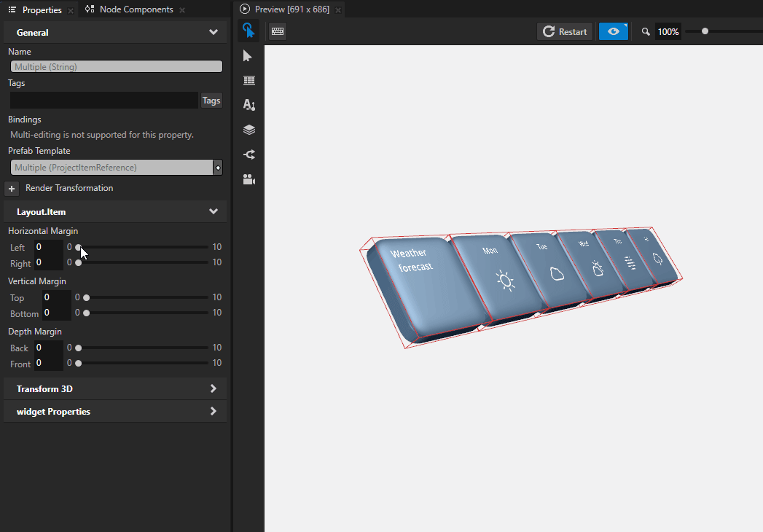Open the virtual keyboard icon

277,31
